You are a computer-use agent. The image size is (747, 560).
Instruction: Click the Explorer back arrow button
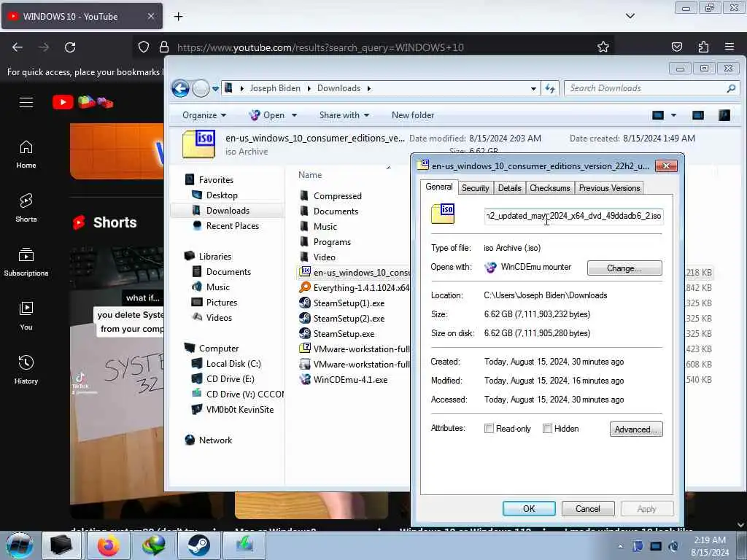(x=181, y=88)
